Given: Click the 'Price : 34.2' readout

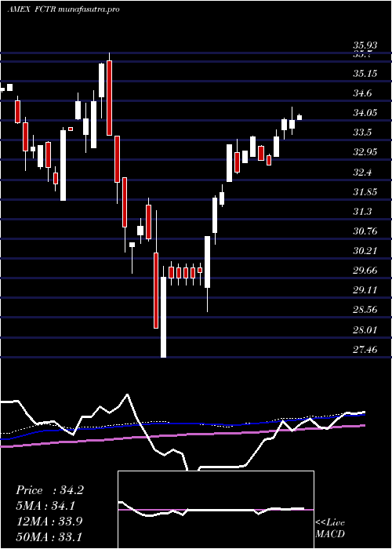Looking at the screenshot, I should (x=49, y=490).
